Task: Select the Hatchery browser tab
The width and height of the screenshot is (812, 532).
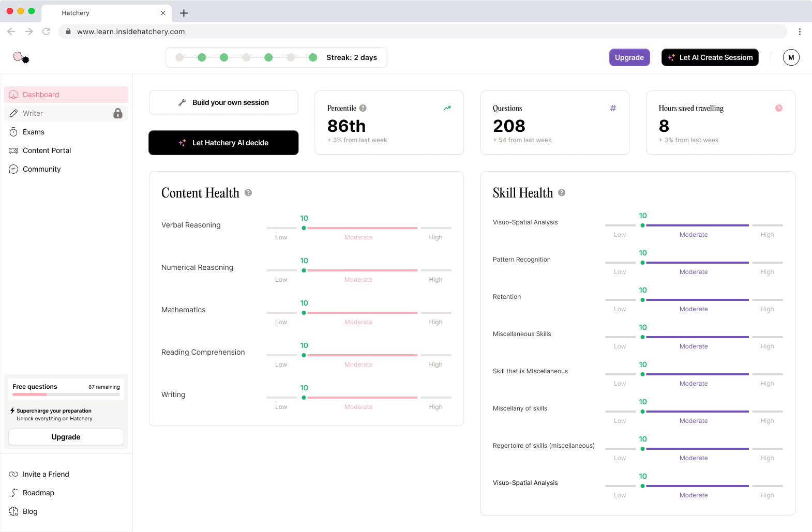Action: [107, 13]
